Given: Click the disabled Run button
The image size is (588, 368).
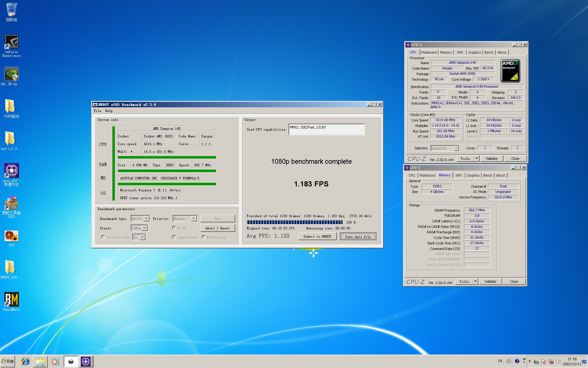Looking at the screenshot, I should pos(217,219).
